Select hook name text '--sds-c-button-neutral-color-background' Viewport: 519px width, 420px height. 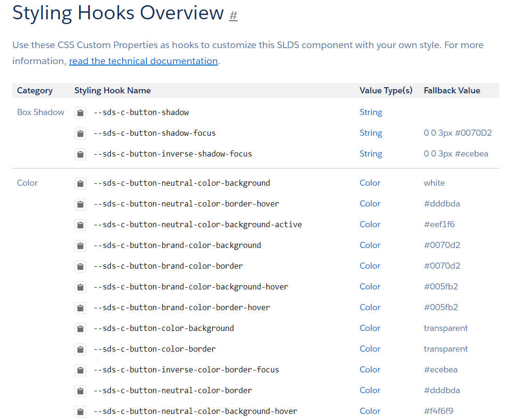[x=182, y=183]
